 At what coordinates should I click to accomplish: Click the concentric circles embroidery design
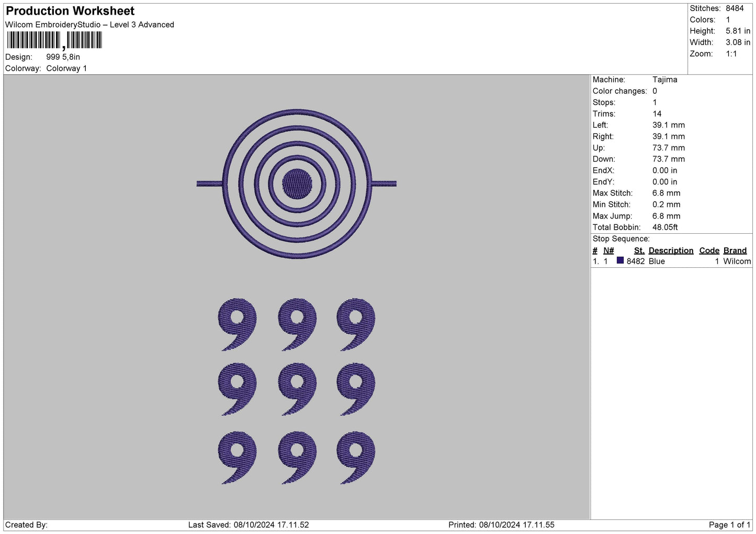pos(297,184)
